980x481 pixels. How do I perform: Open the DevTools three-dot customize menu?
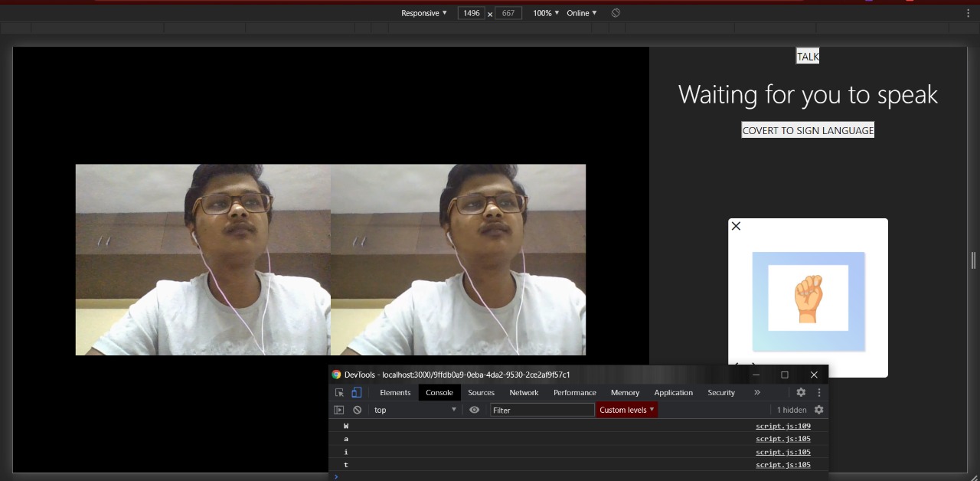pos(818,392)
